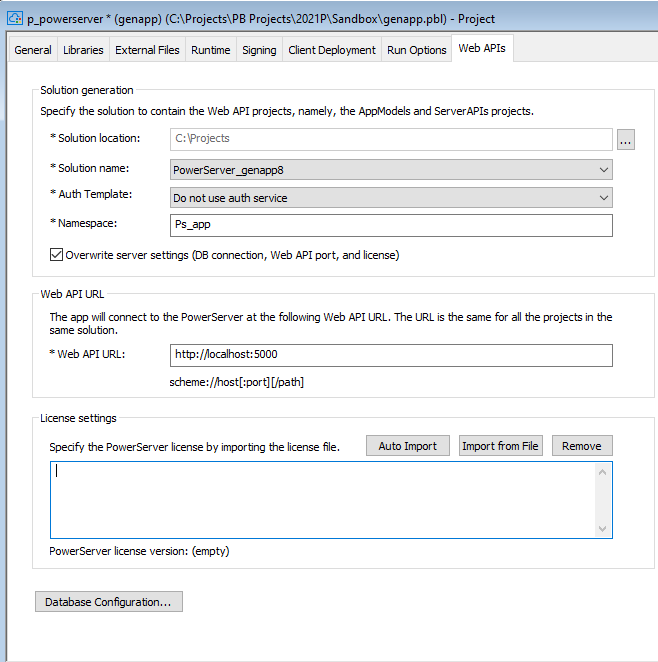
Task: Open the External Files tab
Action: (147, 50)
